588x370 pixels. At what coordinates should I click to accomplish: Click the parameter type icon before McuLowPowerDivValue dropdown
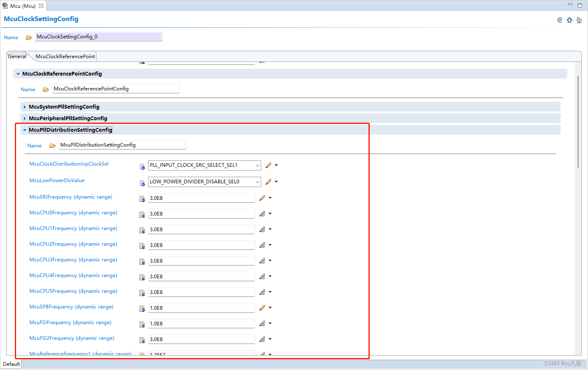click(142, 183)
